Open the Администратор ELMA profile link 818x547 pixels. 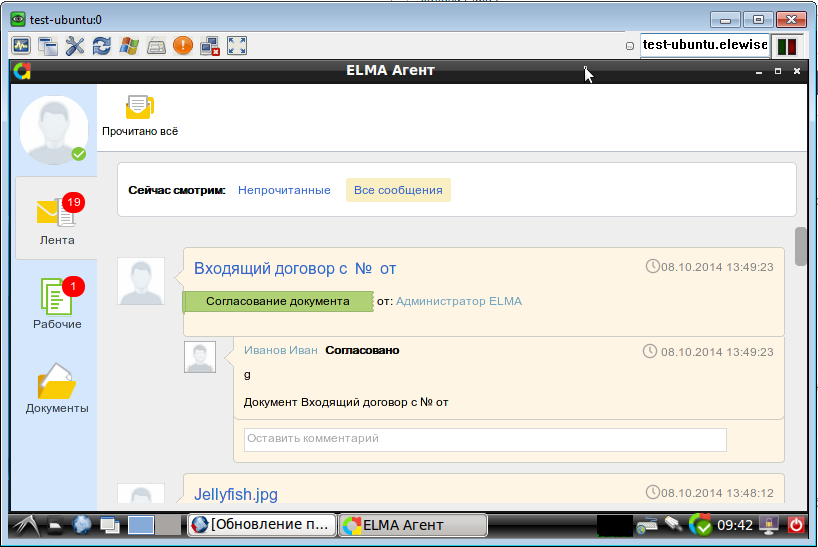(459, 301)
